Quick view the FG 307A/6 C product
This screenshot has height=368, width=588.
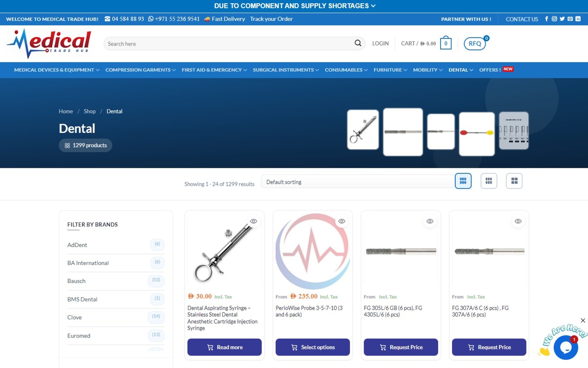[x=518, y=221]
